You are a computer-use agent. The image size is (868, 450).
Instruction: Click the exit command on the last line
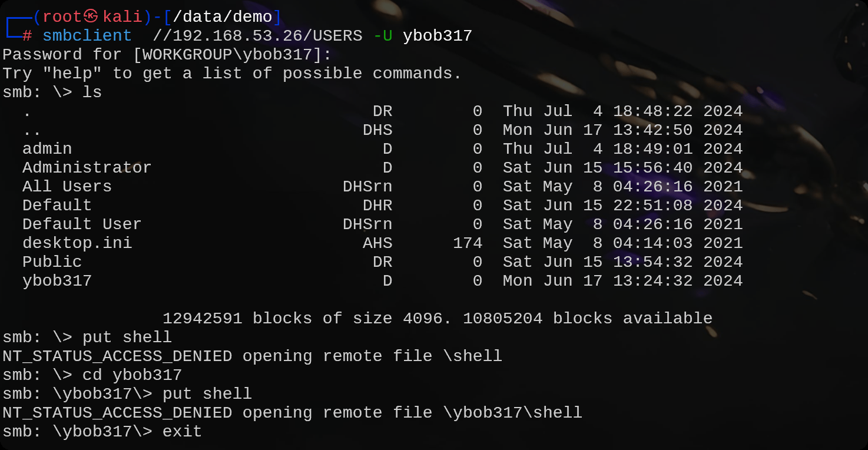pyautogui.click(x=182, y=432)
